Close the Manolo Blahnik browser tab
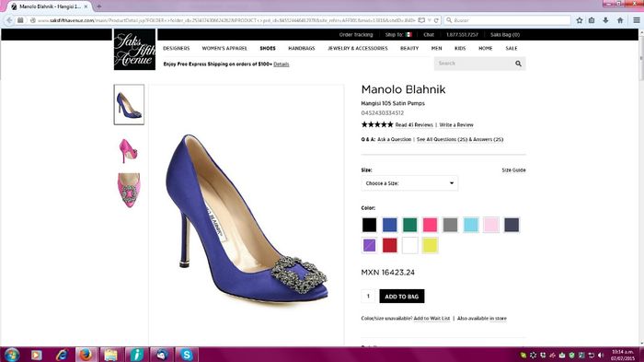 click(86, 6)
